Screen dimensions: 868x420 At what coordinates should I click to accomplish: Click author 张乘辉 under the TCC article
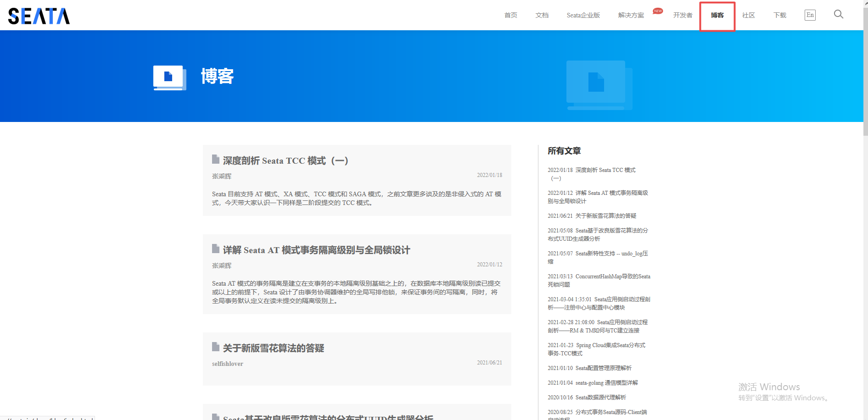[222, 176]
